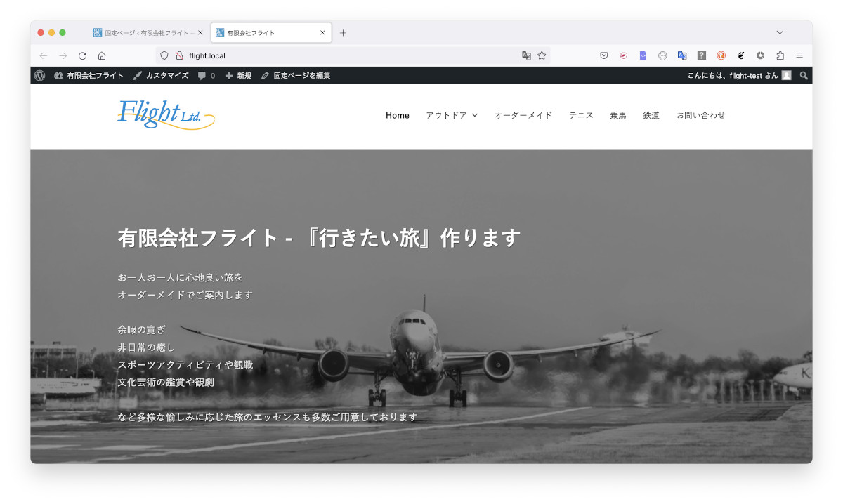Open the question mark extension icon
This screenshot has height=504, width=843.
[701, 55]
